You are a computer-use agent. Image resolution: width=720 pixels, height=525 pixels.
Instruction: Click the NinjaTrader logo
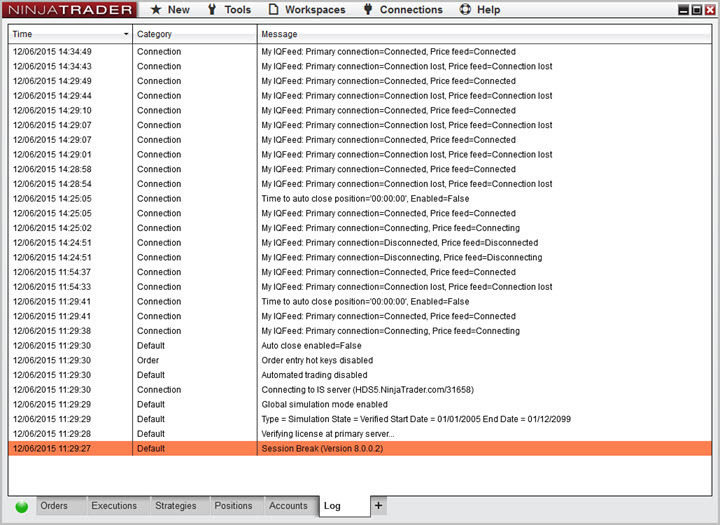pyautogui.click(x=70, y=10)
